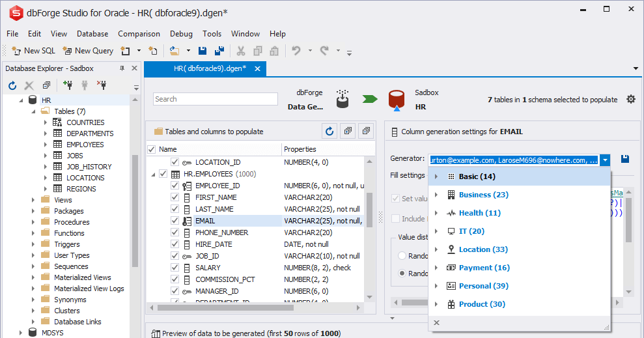The width and height of the screenshot is (644, 338).
Task: Uncheck the SALARY column checkbox
Action: tap(175, 268)
